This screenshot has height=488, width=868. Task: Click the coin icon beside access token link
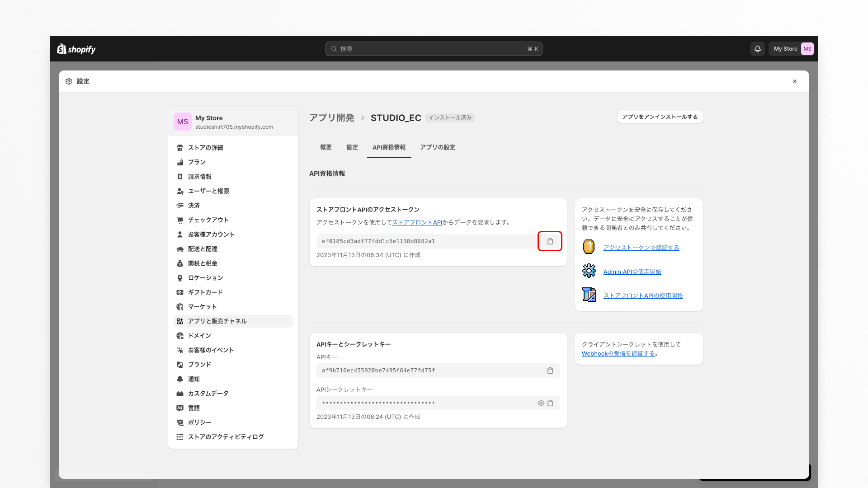click(x=589, y=247)
